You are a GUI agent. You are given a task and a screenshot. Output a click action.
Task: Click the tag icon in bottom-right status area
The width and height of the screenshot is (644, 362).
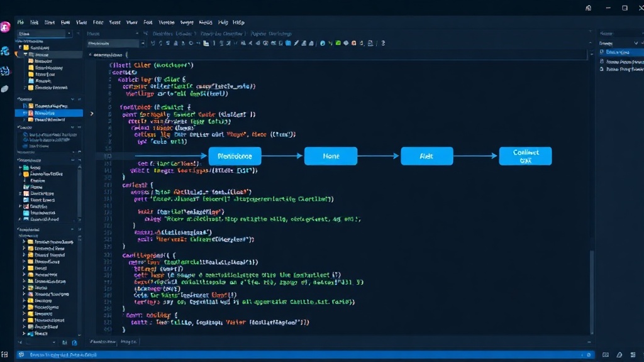tap(619, 354)
